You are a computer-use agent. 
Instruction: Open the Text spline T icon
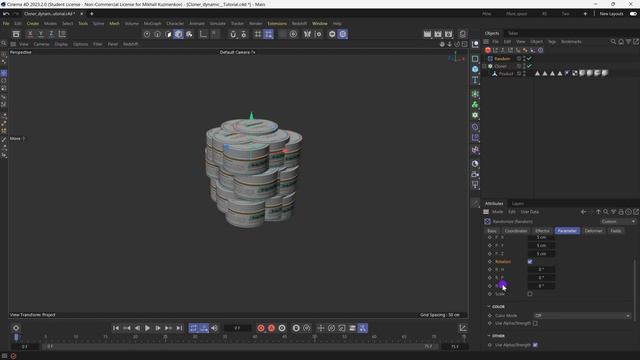[x=475, y=80]
